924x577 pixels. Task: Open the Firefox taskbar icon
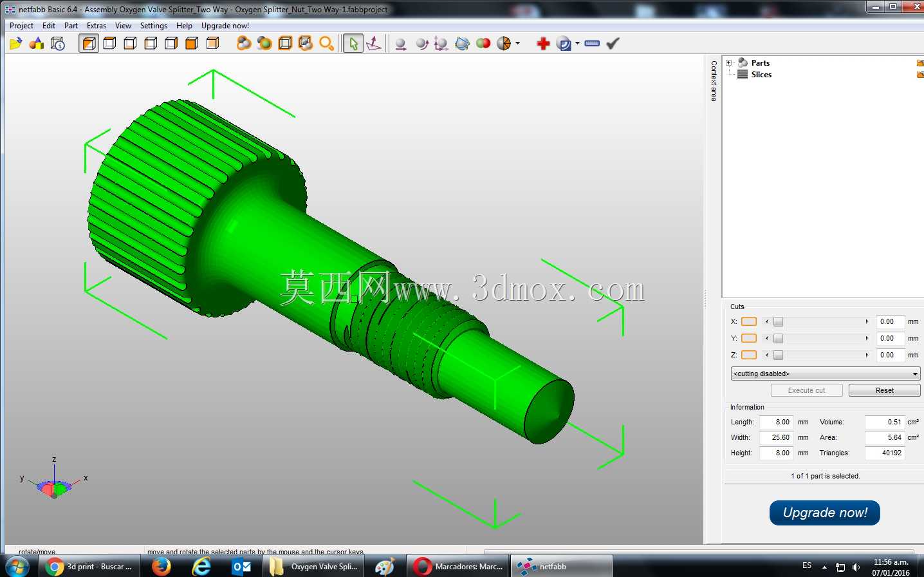pos(162,567)
